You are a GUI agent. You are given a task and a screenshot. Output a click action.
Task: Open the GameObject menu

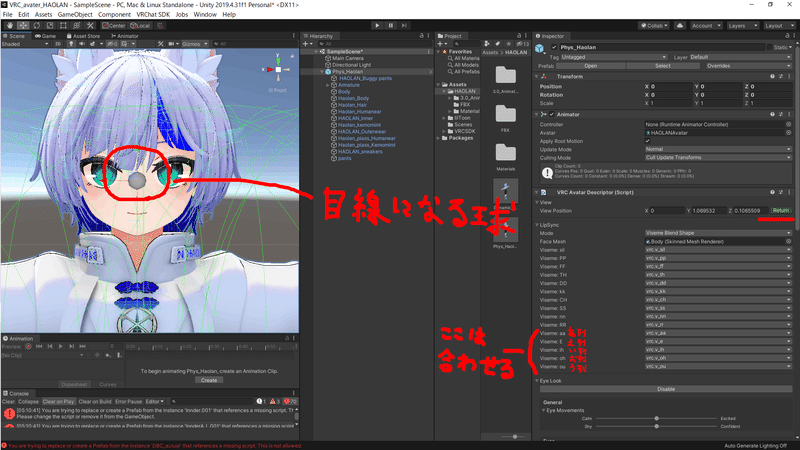coord(75,15)
